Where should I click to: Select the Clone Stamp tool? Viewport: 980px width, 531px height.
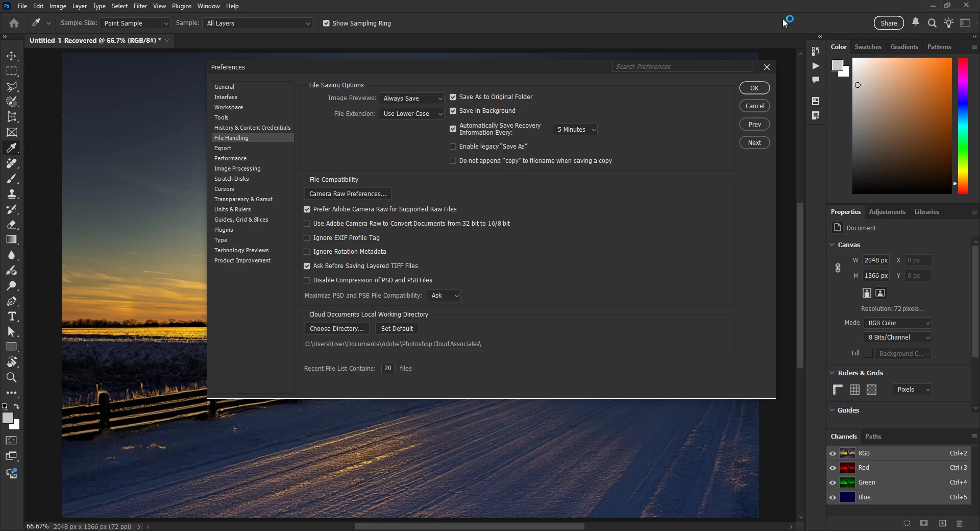coord(11,194)
